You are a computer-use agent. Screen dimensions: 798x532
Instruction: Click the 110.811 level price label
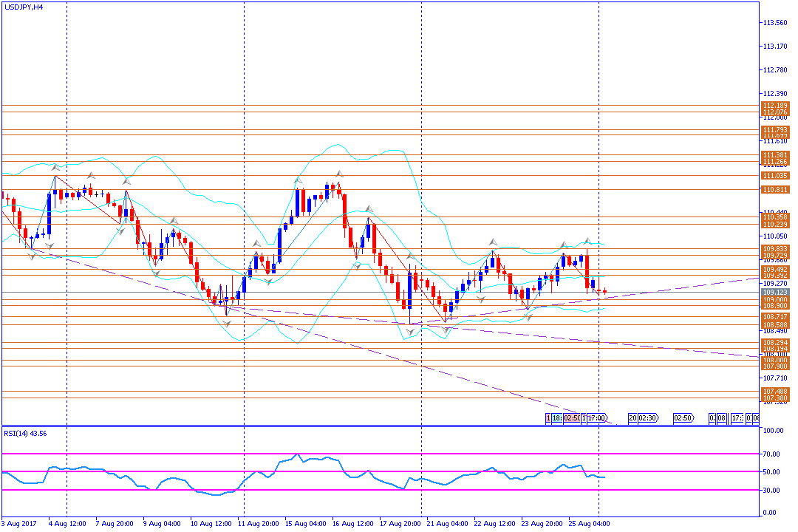[775, 190]
